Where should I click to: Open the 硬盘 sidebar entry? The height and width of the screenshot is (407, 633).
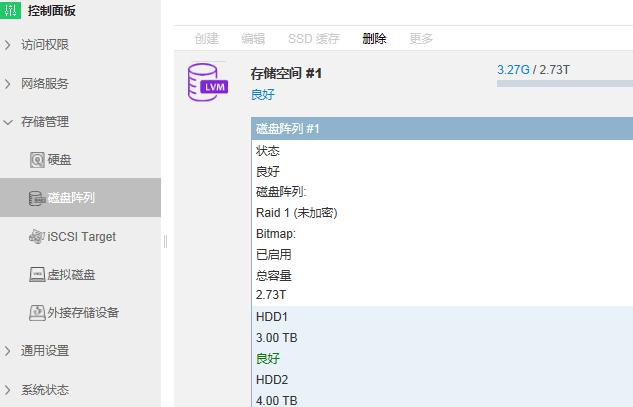pos(59,160)
